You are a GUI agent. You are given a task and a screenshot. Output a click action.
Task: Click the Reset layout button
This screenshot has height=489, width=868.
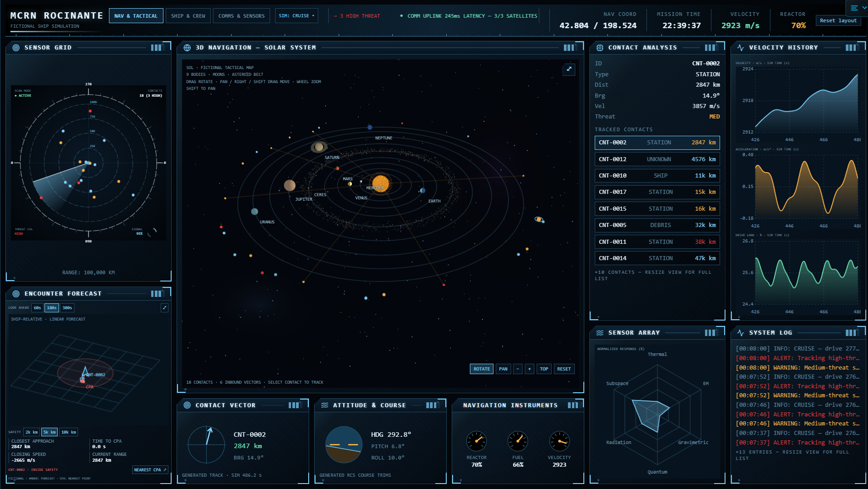838,20
